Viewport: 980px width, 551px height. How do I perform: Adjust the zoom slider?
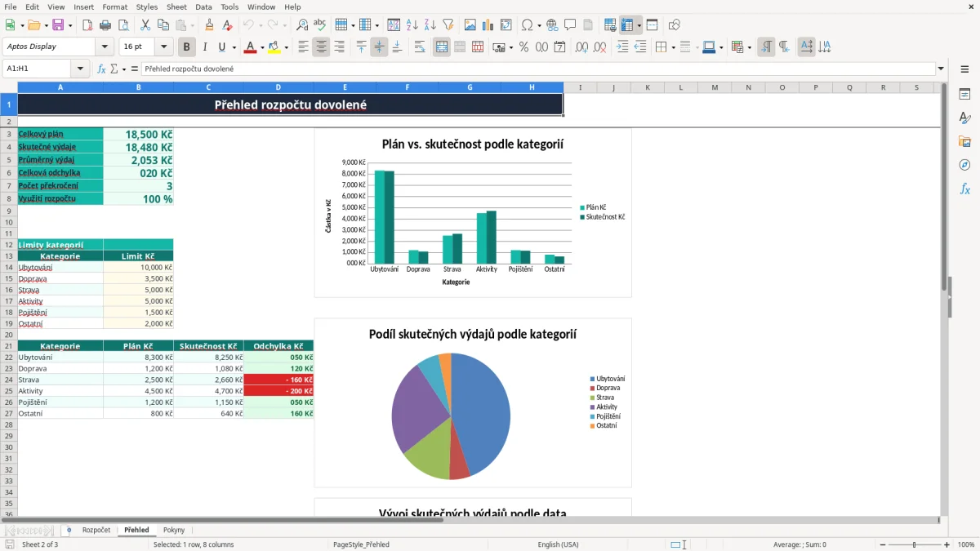click(x=914, y=544)
